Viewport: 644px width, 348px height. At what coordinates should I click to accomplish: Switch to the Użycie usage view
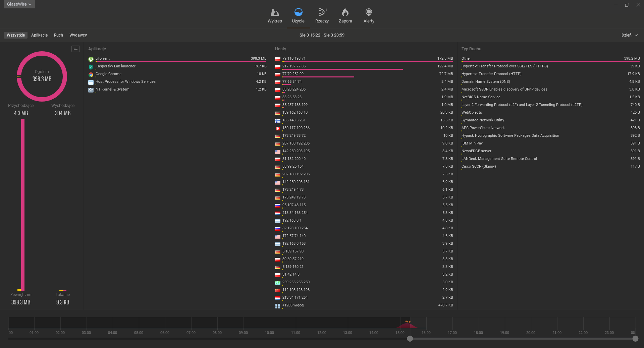coord(298,16)
